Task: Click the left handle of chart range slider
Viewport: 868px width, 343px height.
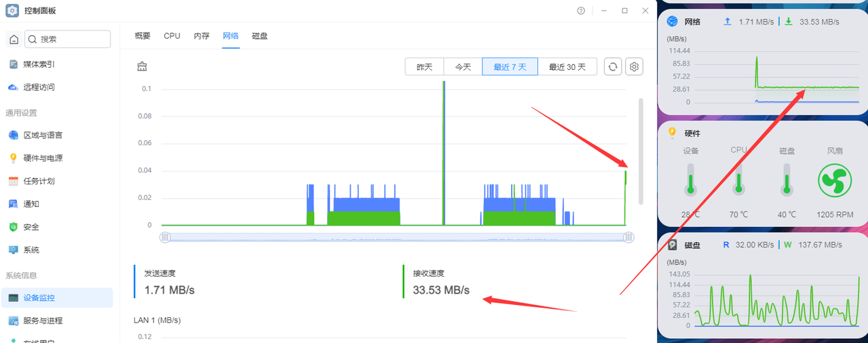Action: pyautogui.click(x=165, y=237)
